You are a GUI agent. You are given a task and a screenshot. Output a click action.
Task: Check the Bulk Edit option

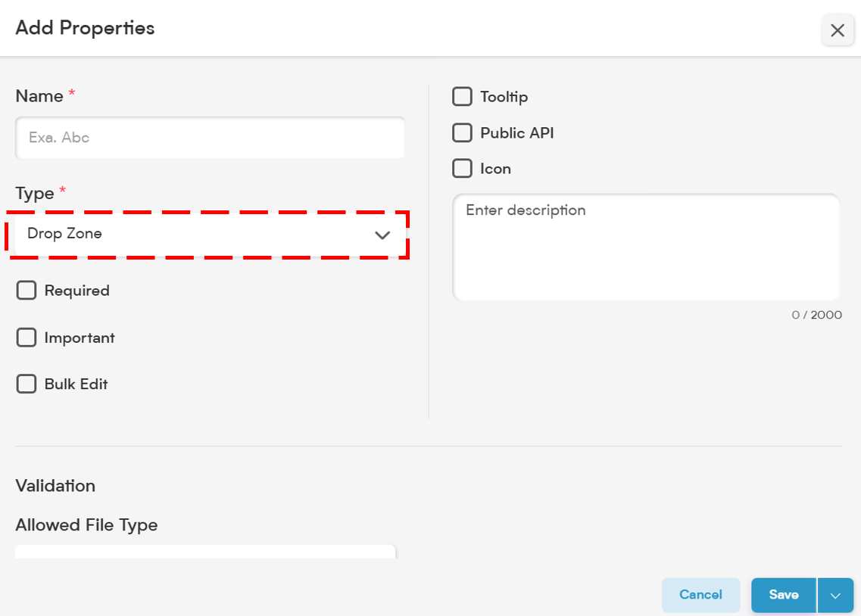pyautogui.click(x=27, y=384)
